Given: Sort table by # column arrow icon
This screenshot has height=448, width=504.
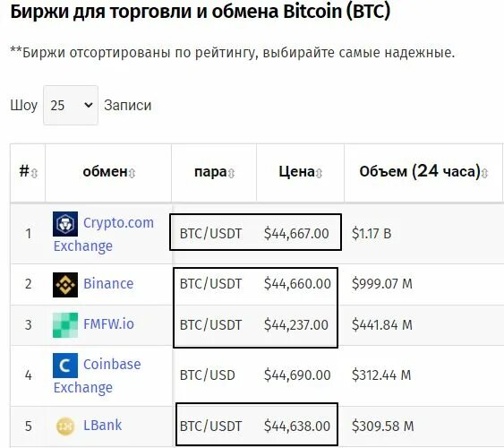Looking at the screenshot, I should [x=34, y=173].
